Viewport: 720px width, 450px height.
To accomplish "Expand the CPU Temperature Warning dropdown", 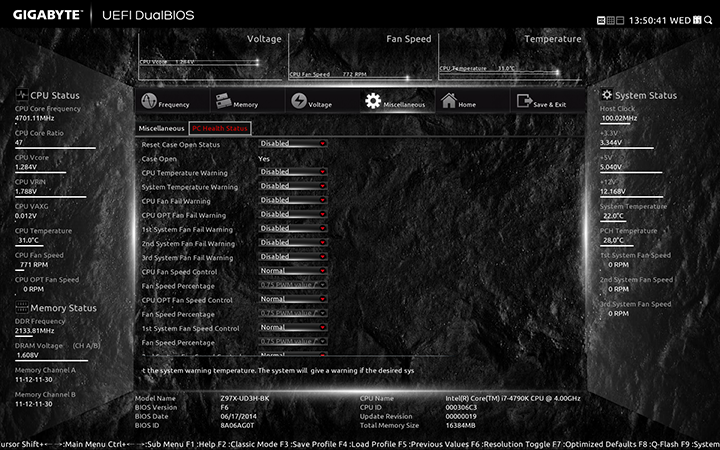I will (x=293, y=172).
